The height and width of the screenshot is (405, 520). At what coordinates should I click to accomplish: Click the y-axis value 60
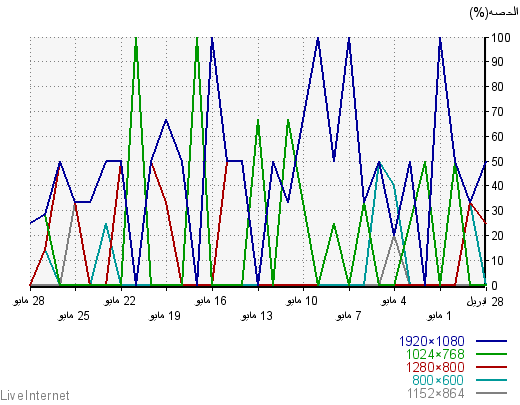(x=497, y=136)
